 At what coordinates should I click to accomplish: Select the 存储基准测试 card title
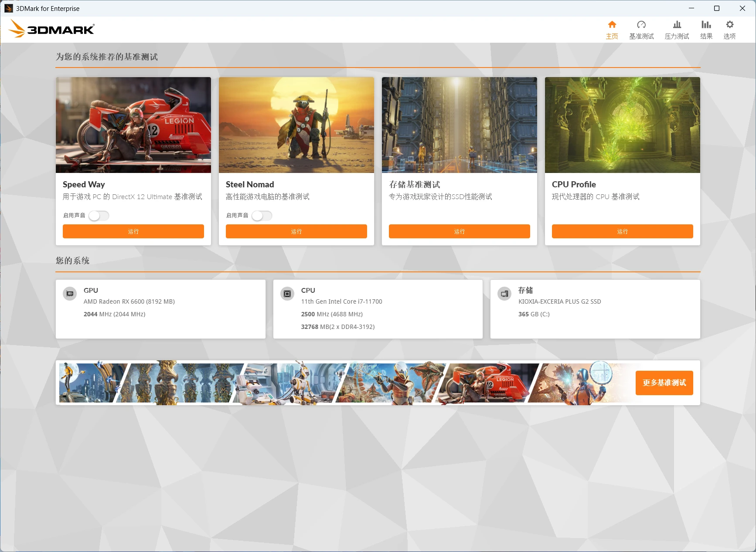415,184
